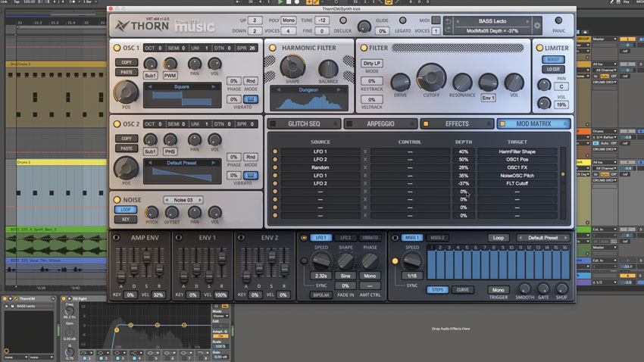Switch to GLITCH SEQ tab
Viewport: 644px width, 362px height.
click(x=304, y=123)
